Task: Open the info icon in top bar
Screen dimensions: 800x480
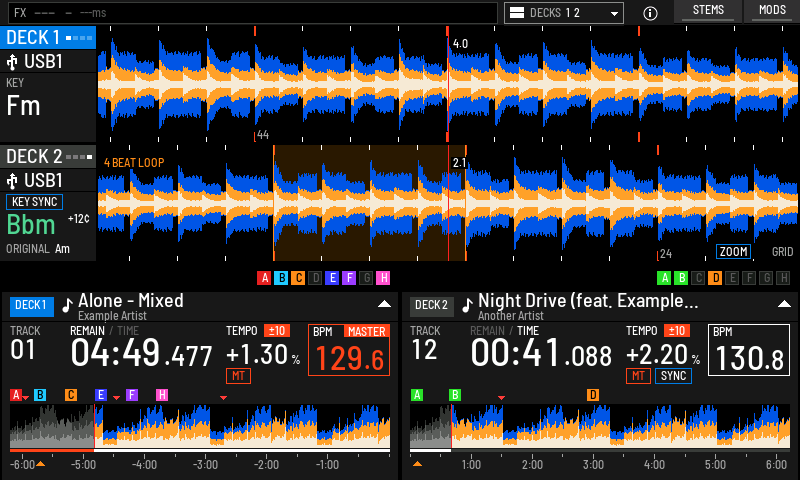Action: pyautogui.click(x=650, y=13)
